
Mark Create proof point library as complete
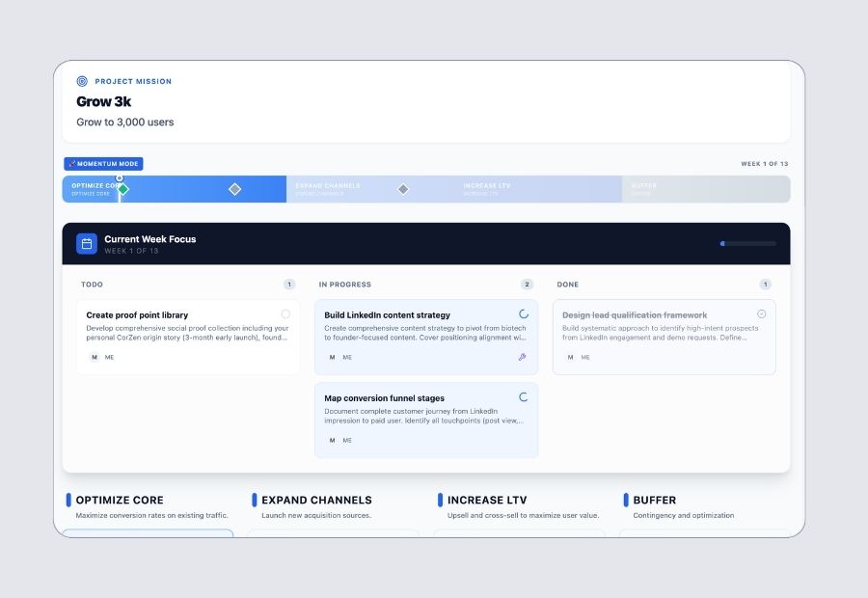click(x=285, y=314)
